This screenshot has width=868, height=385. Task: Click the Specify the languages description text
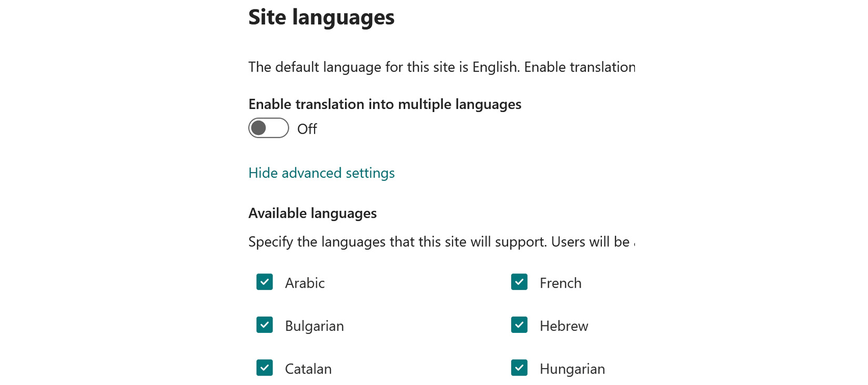coord(442,242)
